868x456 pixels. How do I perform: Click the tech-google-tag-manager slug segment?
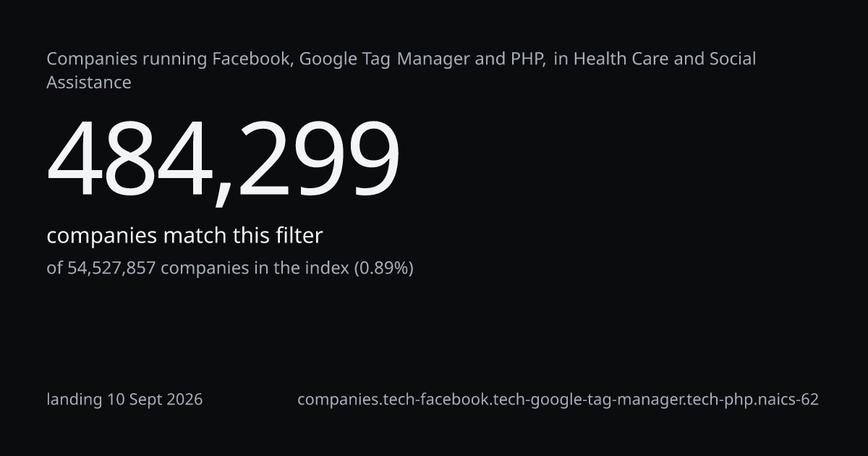tap(587, 400)
